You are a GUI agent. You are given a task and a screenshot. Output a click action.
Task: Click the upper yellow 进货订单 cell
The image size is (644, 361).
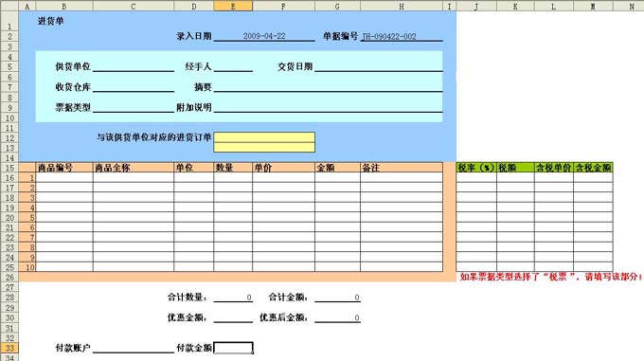(264, 137)
